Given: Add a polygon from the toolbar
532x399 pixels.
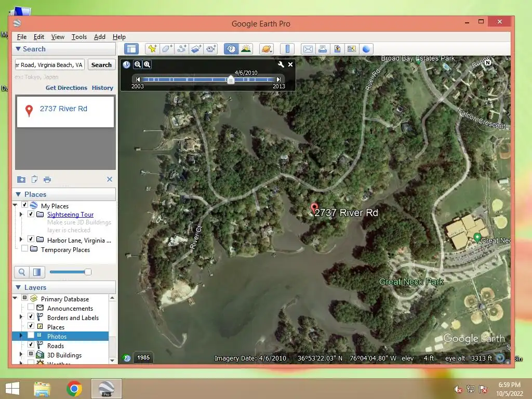Looking at the screenshot, I should 167,49.
